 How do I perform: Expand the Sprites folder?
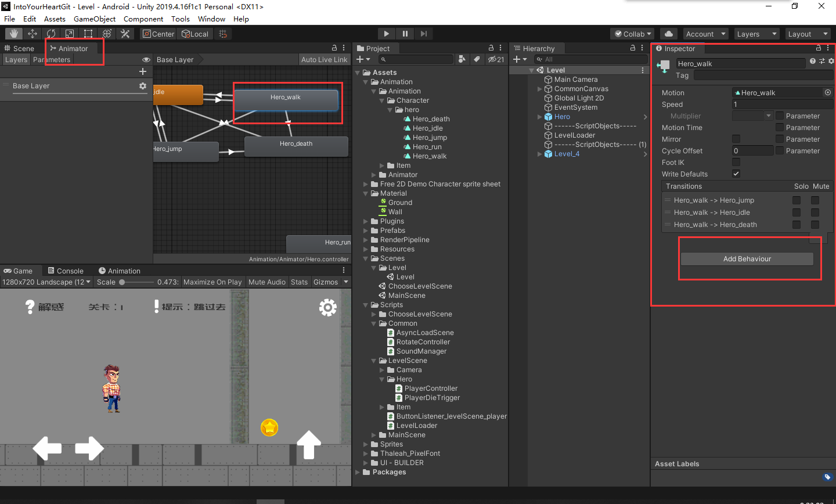pos(366,444)
